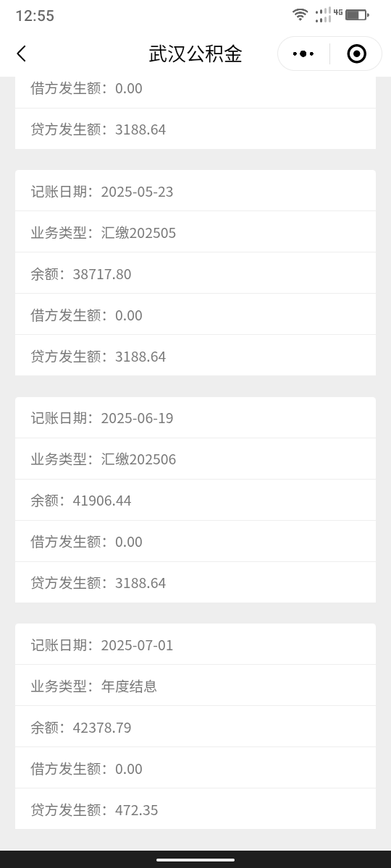Tap the 汇缴202506 business type row

click(195, 459)
